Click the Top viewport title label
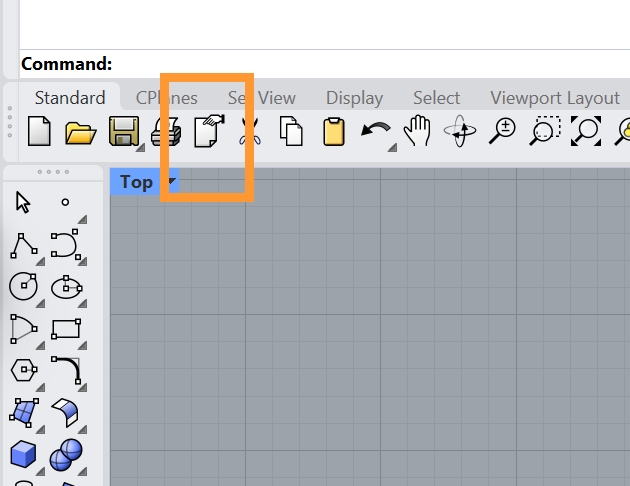 pos(136,182)
